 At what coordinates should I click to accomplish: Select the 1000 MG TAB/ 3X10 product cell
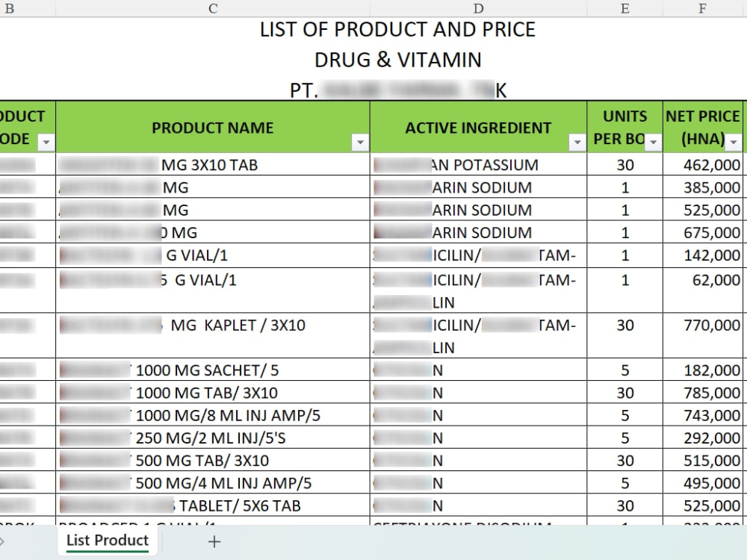pyautogui.click(x=213, y=392)
